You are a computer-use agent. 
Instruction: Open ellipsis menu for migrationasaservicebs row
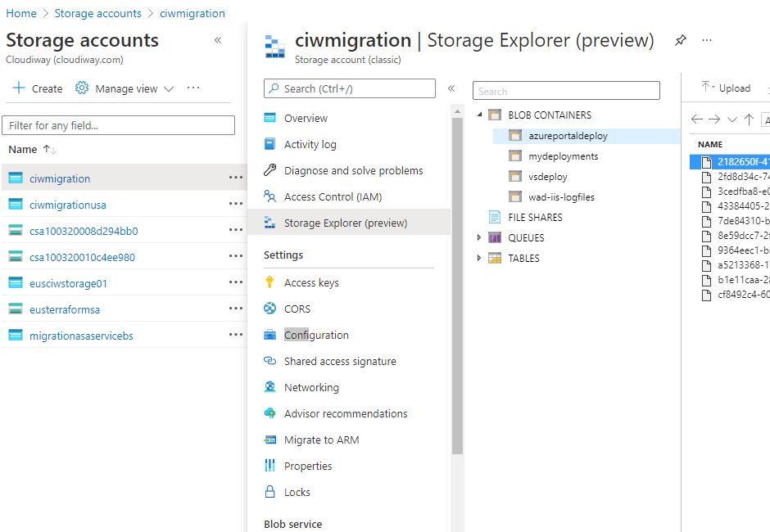[236, 334]
